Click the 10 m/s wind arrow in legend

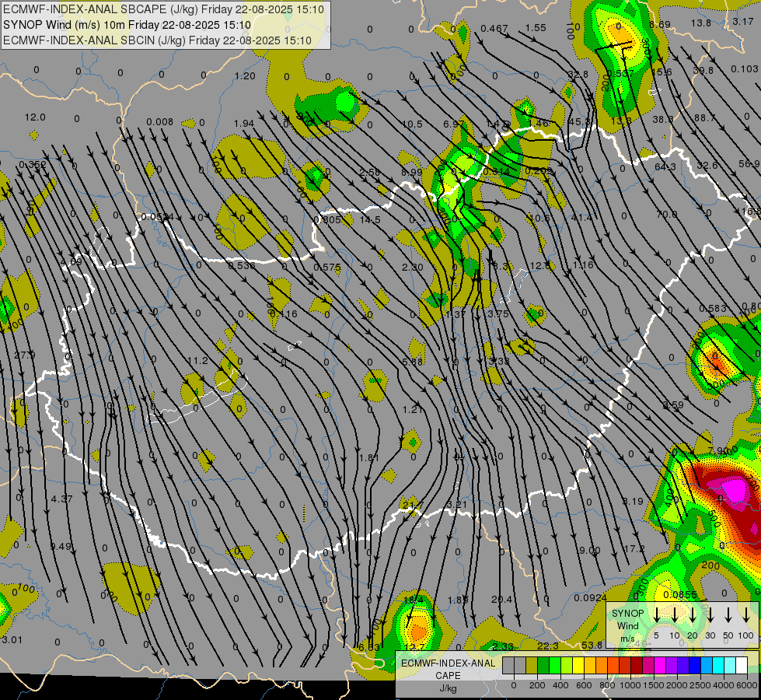[674, 615]
